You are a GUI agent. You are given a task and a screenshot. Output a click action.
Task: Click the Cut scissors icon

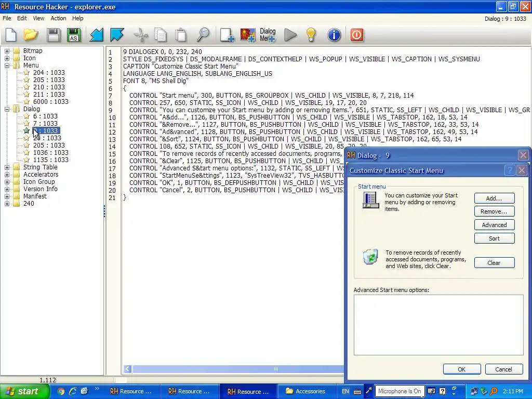point(141,35)
